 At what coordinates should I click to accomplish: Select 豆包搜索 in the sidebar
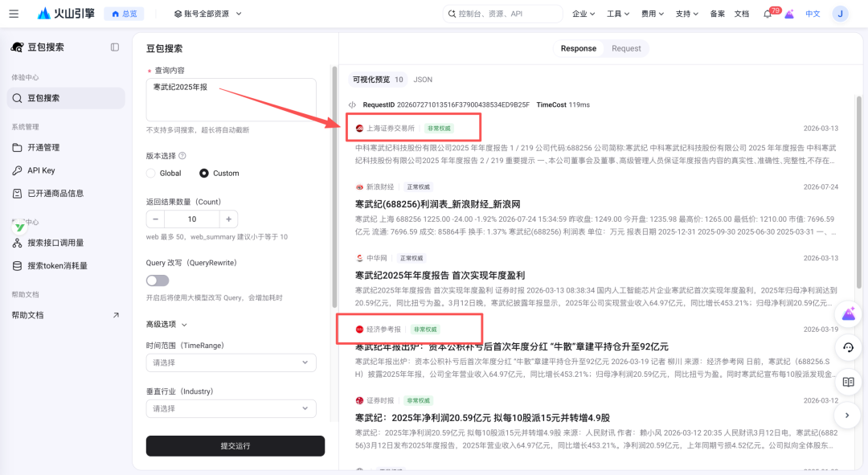tap(66, 98)
